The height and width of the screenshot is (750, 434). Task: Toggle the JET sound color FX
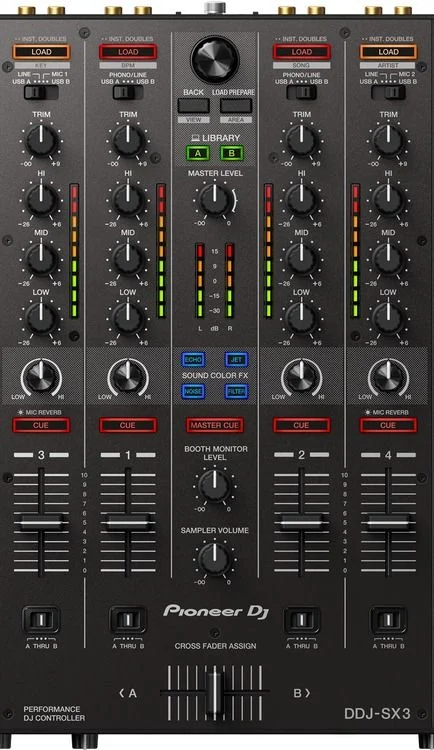[x=236, y=360]
